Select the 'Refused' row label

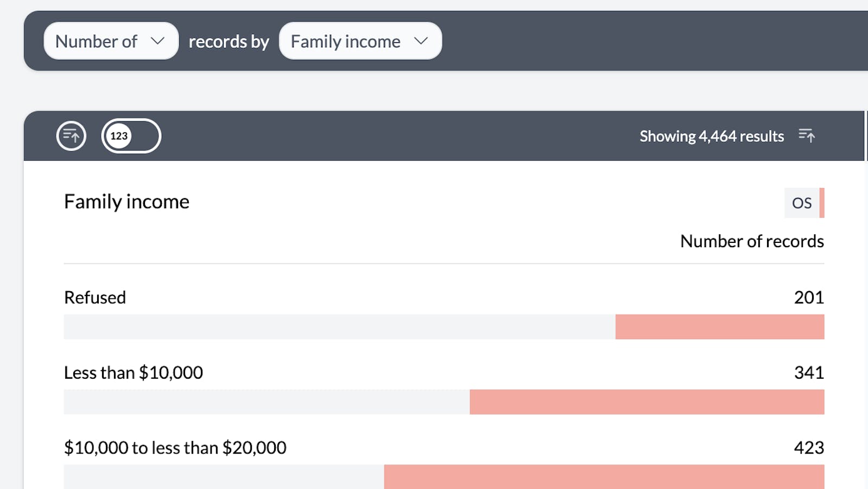(95, 298)
